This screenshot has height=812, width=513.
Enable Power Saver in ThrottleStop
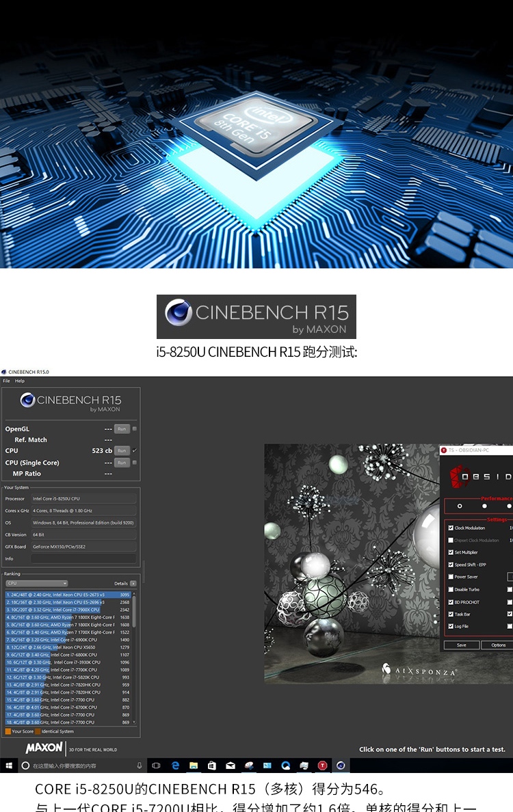click(x=451, y=576)
